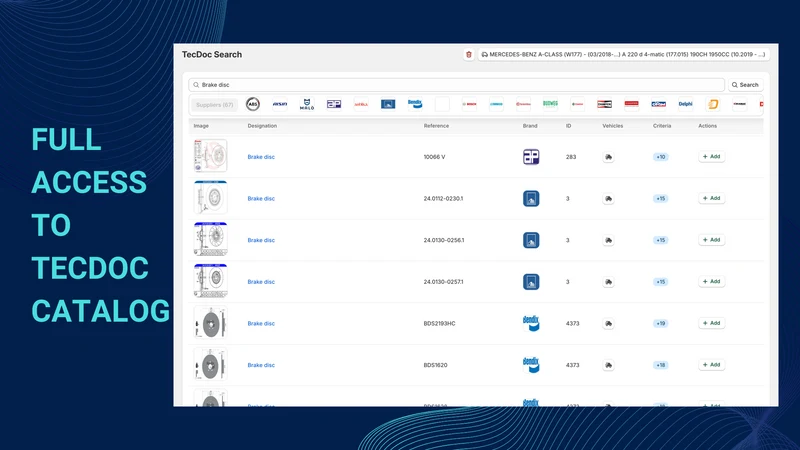Screen dimensions: 800x450
Task: Click AP brand logo in 10066 V row
Action: 531,157
